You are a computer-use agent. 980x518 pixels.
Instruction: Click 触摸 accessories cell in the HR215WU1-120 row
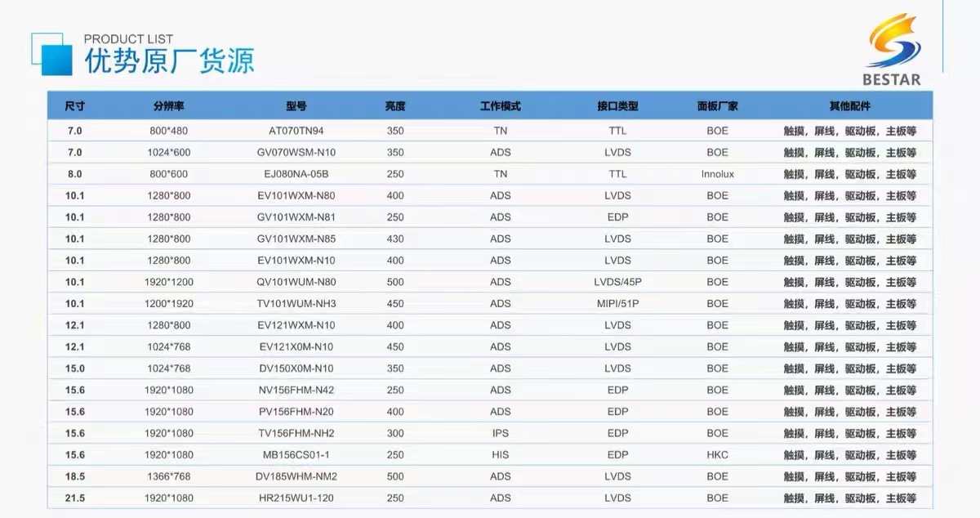(x=850, y=498)
